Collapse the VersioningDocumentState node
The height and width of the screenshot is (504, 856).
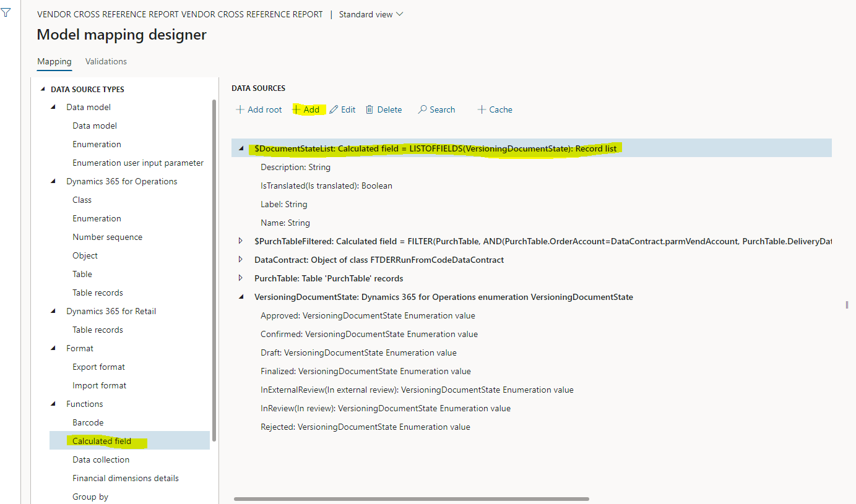click(241, 297)
